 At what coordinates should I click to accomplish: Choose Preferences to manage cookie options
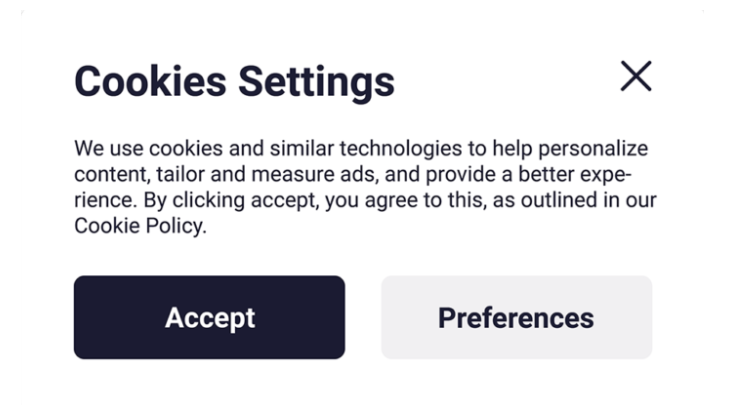(516, 318)
